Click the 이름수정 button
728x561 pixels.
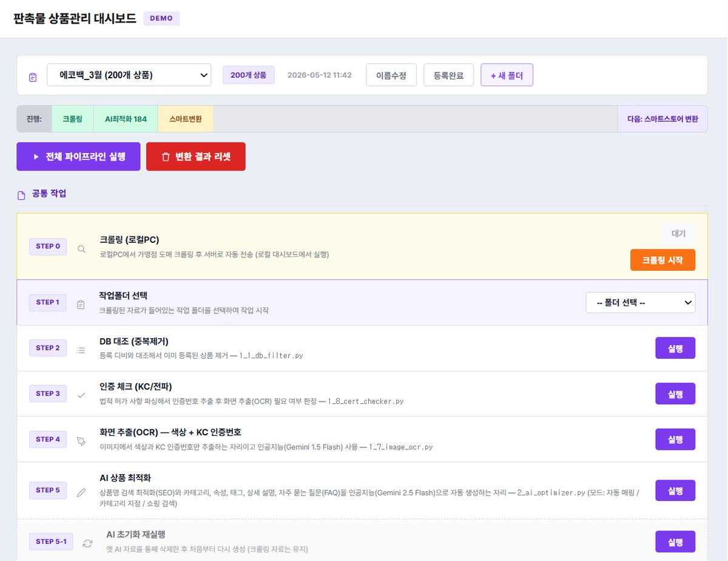click(x=391, y=75)
